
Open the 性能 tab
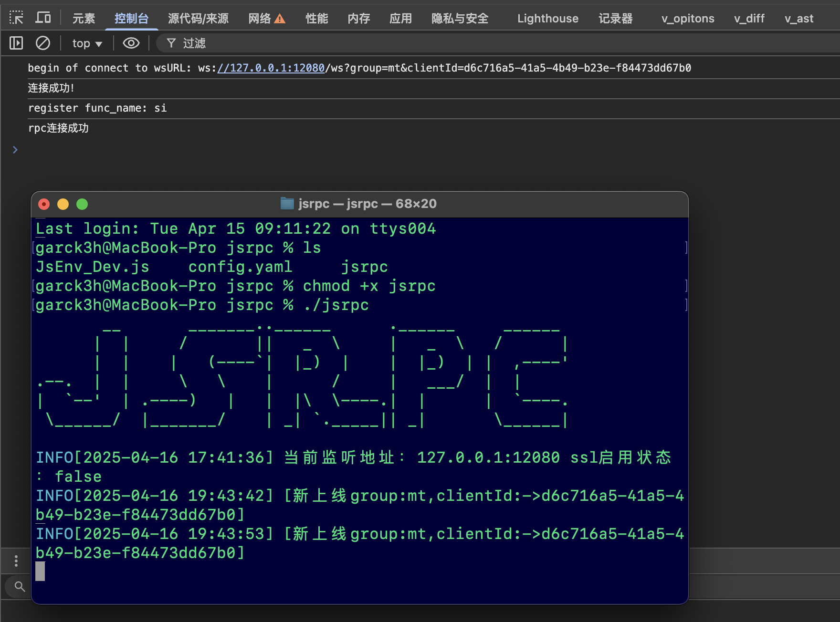[316, 19]
